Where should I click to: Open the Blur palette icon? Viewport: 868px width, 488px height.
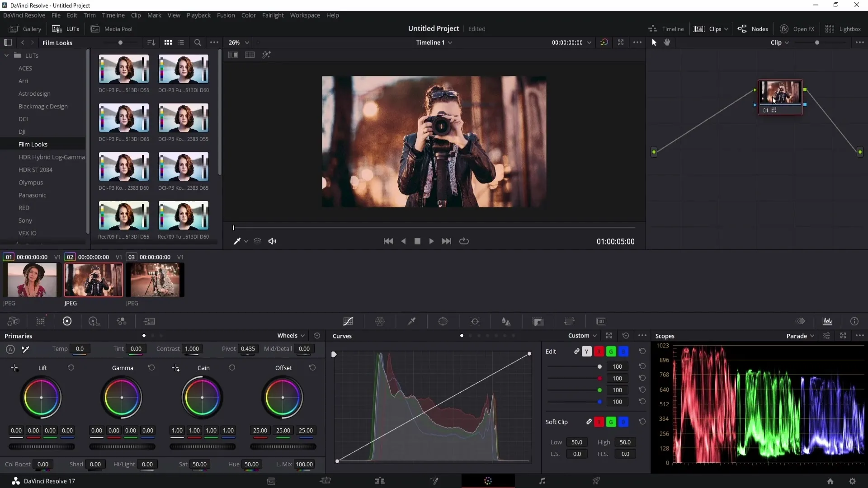[506, 321]
